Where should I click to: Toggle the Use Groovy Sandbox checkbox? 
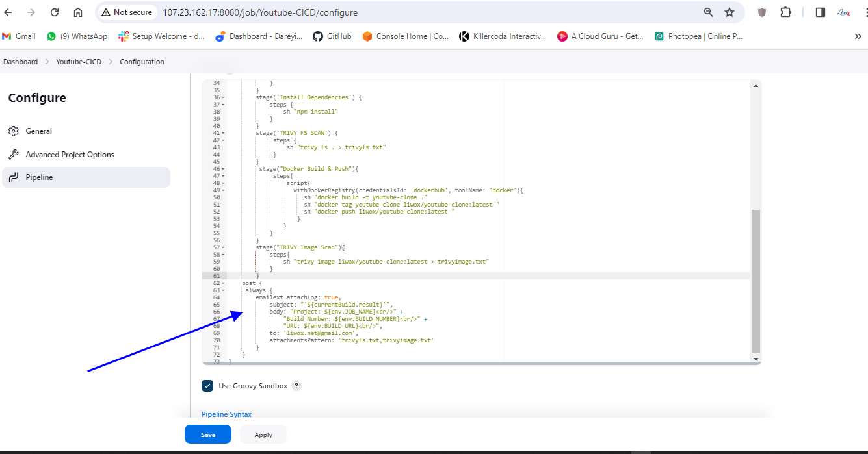tap(207, 386)
